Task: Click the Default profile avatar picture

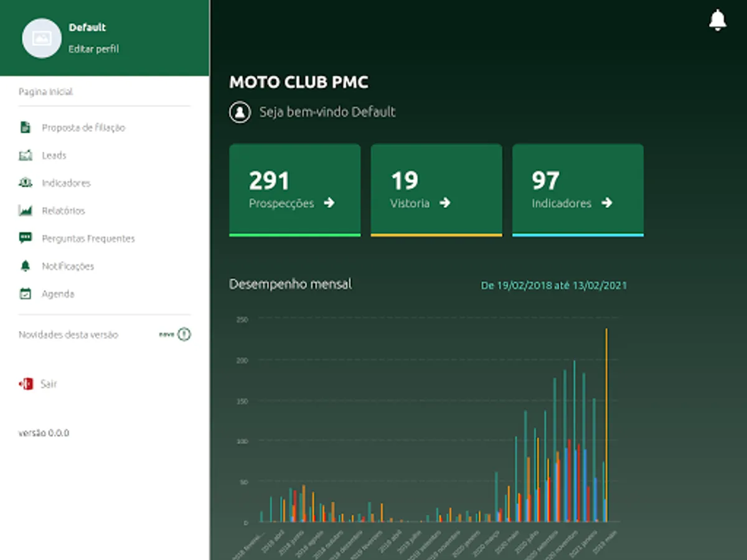Action: 42,38
